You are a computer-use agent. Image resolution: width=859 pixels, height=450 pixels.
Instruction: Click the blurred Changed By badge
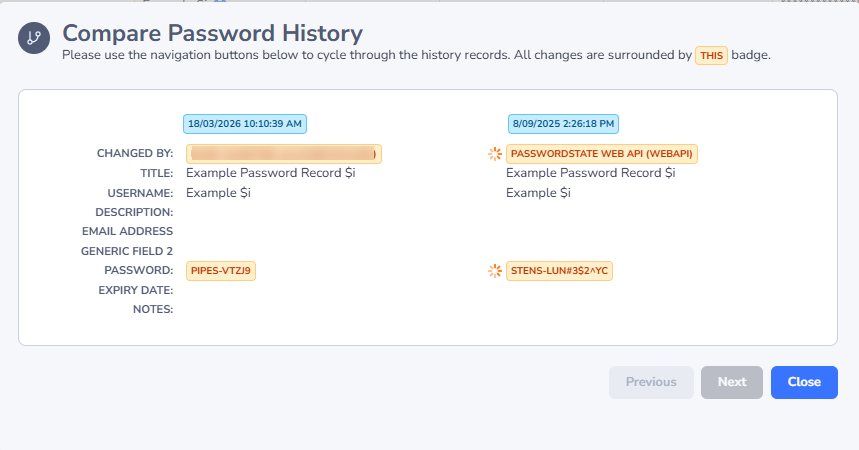(284, 154)
